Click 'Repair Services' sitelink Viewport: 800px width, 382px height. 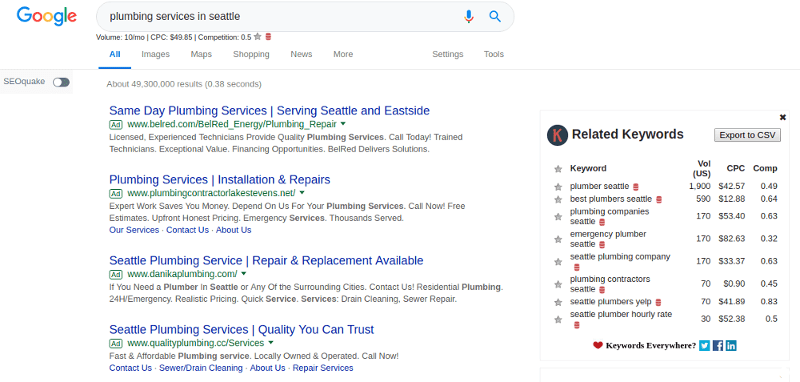pyautogui.click(x=323, y=368)
